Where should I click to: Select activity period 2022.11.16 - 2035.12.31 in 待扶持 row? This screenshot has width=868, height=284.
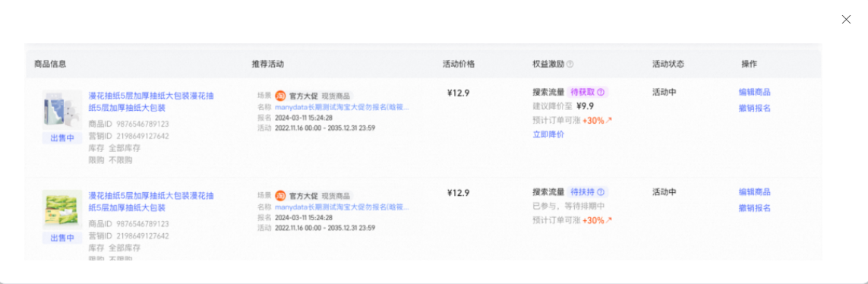[325, 228]
